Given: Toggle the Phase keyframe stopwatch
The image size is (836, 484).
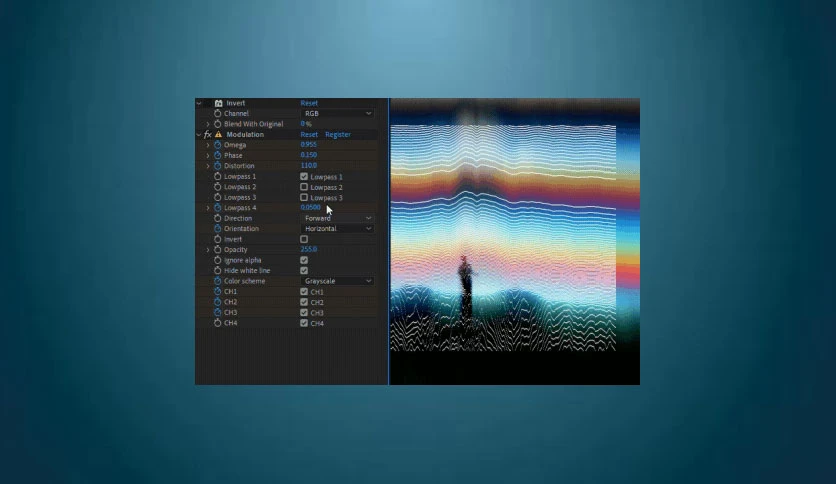Looking at the screenshot, I should pyautogui.click(x=218, y=155).
